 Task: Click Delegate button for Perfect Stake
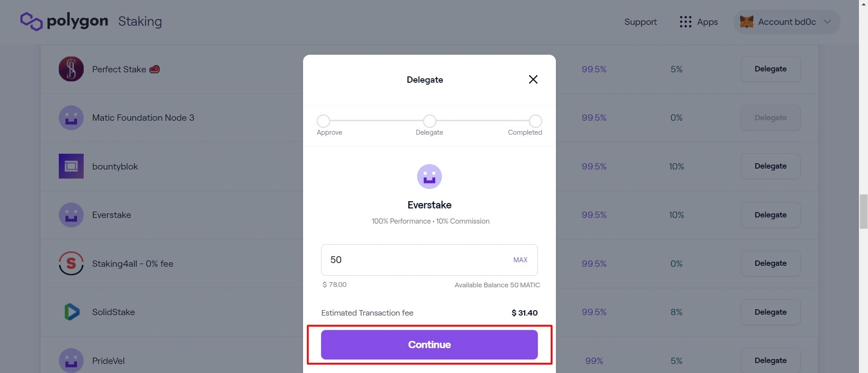click(x=770, y=69)
